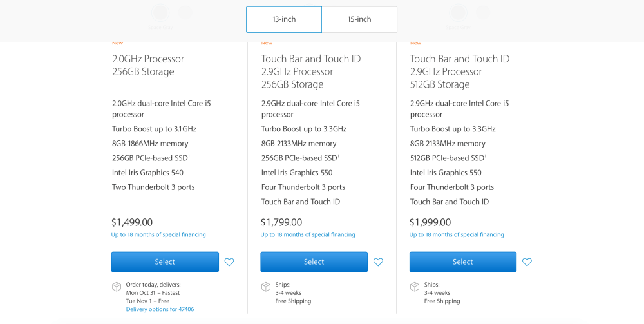Favorite the 2.0GHz model with heart icon

tap(229, 262)
